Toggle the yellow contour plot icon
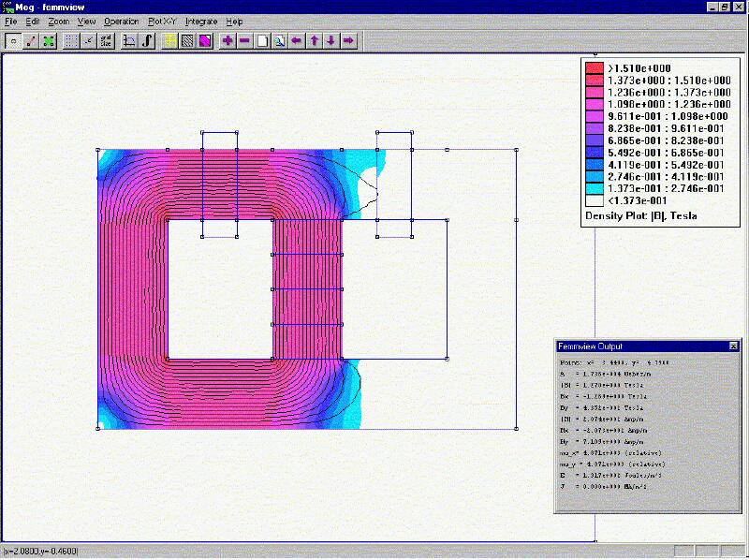Viewport: 749px width, 560px height. click(170, 40)
